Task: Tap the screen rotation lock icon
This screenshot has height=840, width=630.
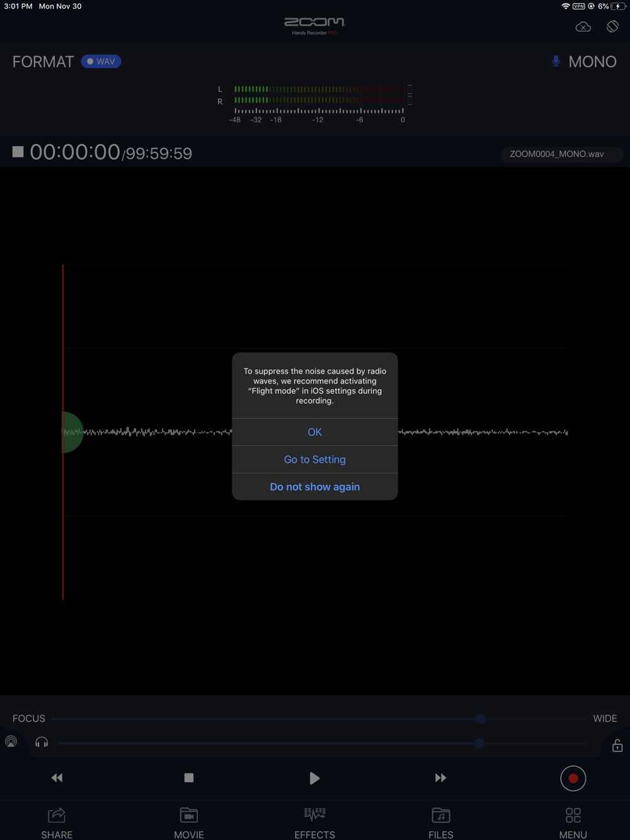Action: 612,26
